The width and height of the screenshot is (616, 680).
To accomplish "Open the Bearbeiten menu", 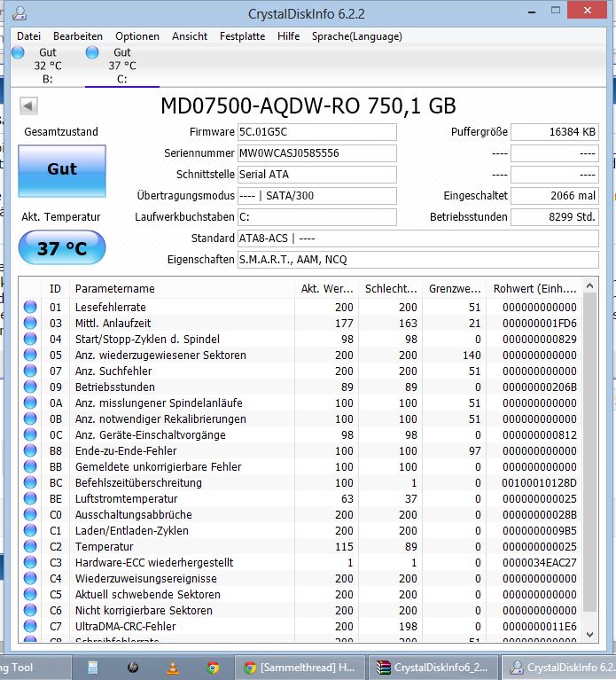I will click(78, 36).
